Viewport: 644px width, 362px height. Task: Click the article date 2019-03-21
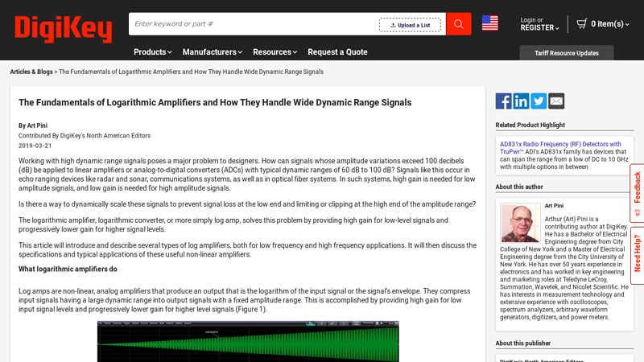(x=35, y=146)
